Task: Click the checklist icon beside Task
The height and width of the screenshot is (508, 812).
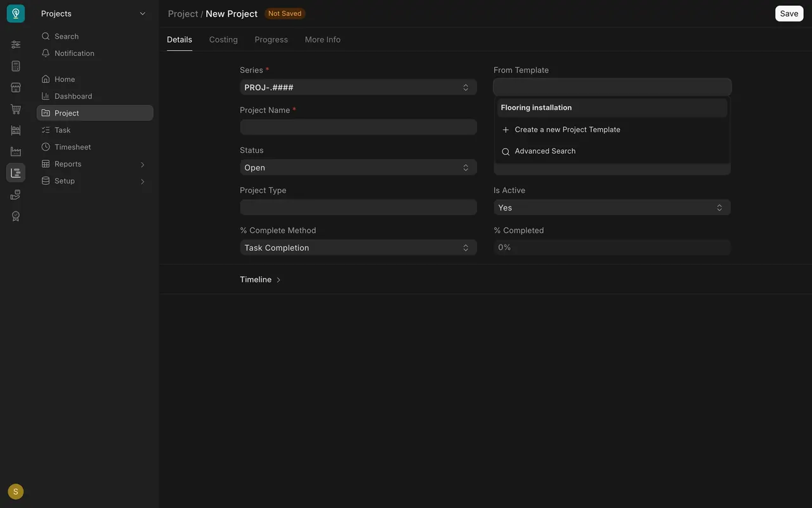Action: tap(46, 130)
